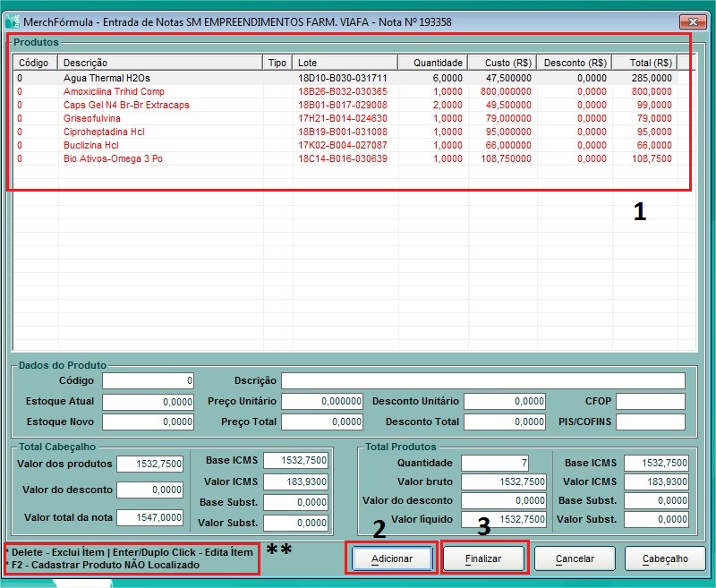Click the Total (R$) column header

coord(644,63)
